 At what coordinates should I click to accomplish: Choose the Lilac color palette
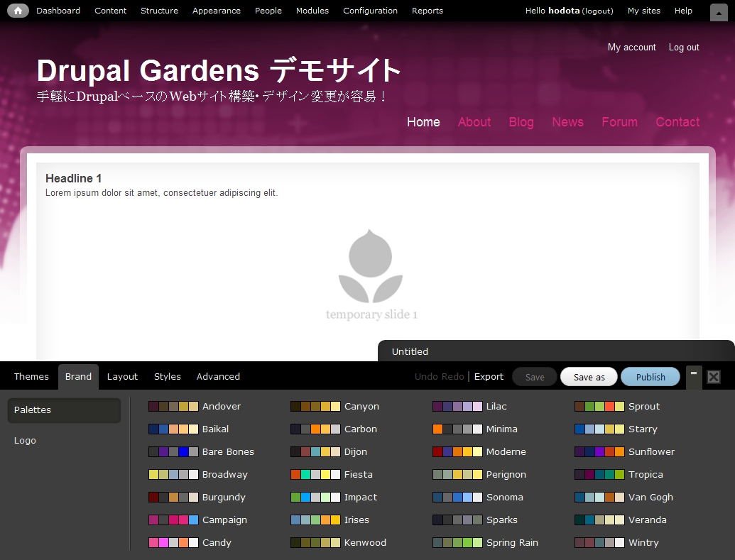point(469,406)
